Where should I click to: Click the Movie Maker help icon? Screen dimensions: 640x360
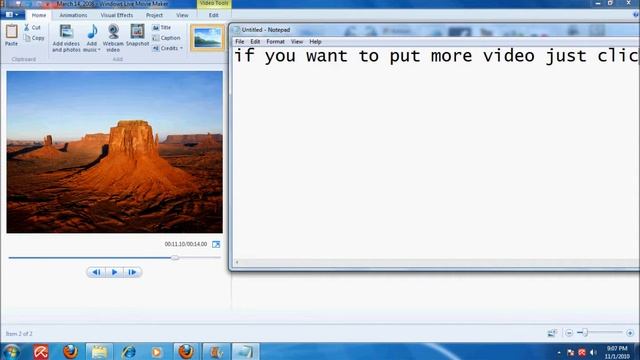point(636,15)
